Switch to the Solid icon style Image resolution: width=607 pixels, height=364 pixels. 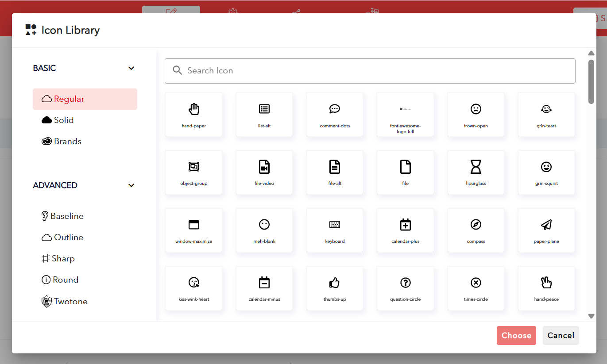[63, 120]
